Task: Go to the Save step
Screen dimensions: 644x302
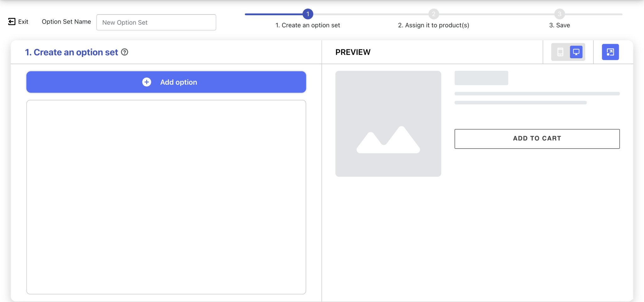Action: pos(559,25)
